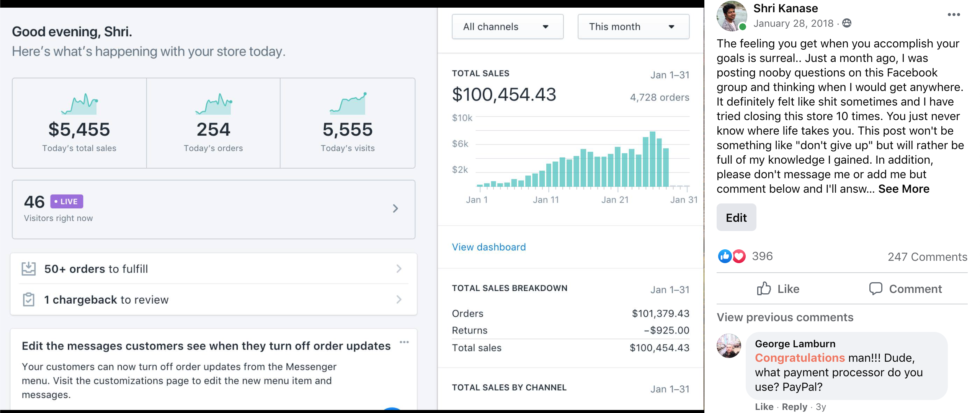Expand post text with See More
980x413 pixels.
[904, 189]
